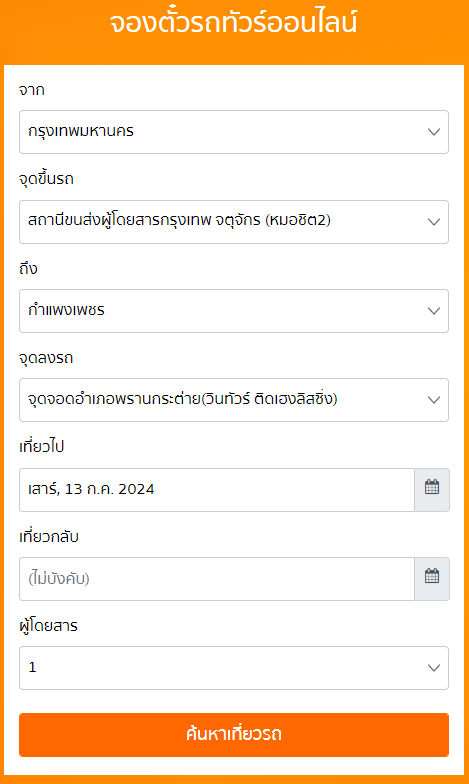The width and height of the screenshot is (469, 784).
Task: Open the จาก origin province dropdown
Action: (234, 132)
